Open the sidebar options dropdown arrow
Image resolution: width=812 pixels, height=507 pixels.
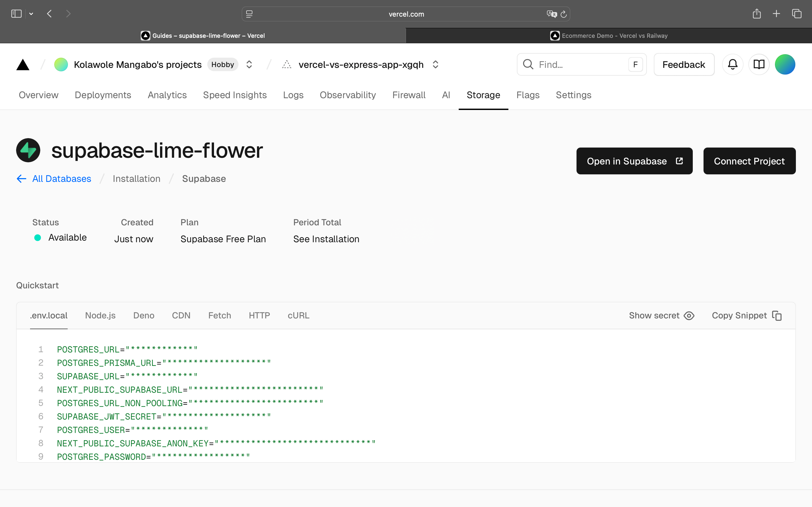pyautogui.click(x=31, y=14)
